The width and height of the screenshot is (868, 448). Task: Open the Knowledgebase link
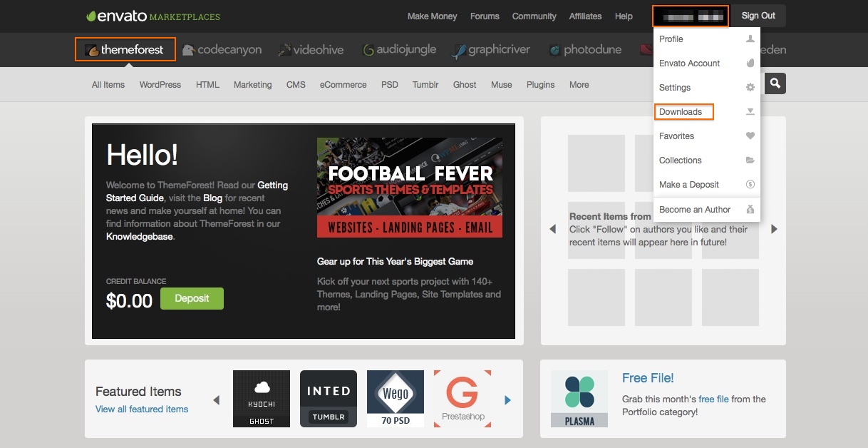click(139, 236)
